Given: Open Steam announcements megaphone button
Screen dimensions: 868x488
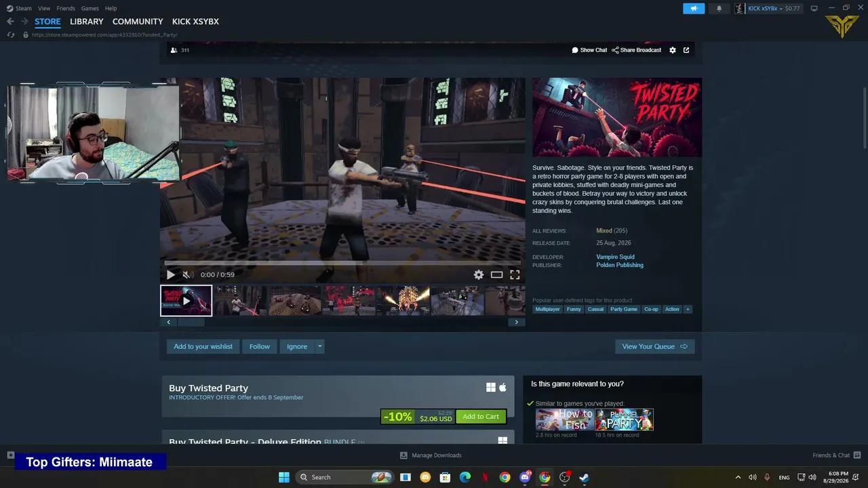Looking at the screenshot, I should coord(694,8).
